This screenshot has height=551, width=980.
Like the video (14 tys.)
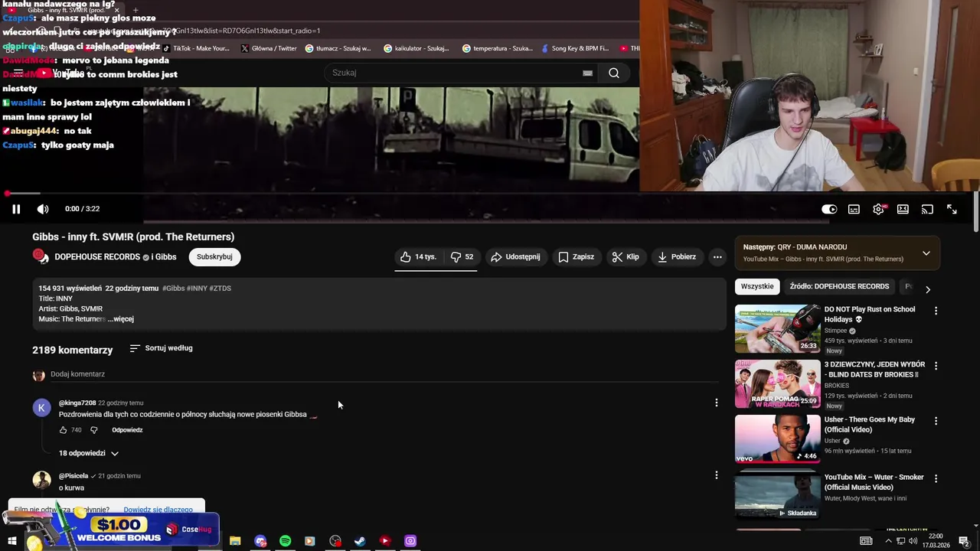point(418,257)
